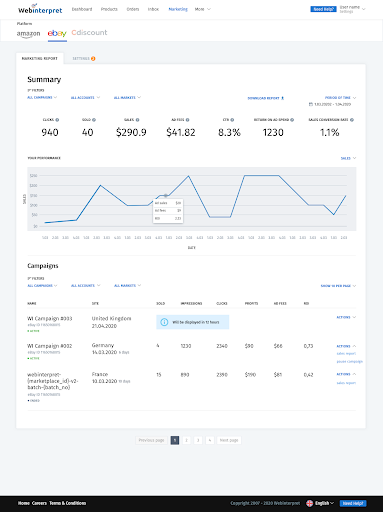Open the Inbox menu item
This screenshot has height=512, width=383.
tap(153, 9)
